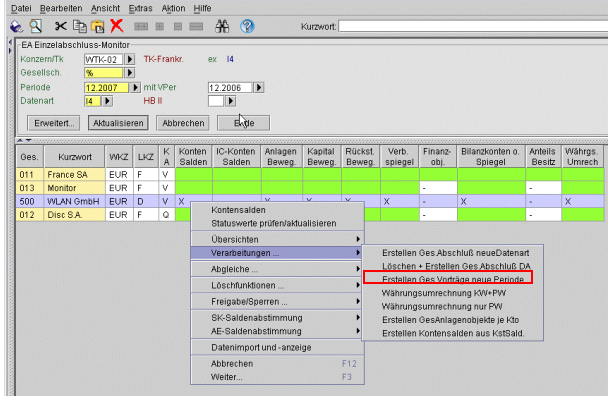
Task: Open lookup arrow next to Konzern/Tk field
Action: pyautogui.click(x=130, y=60)
